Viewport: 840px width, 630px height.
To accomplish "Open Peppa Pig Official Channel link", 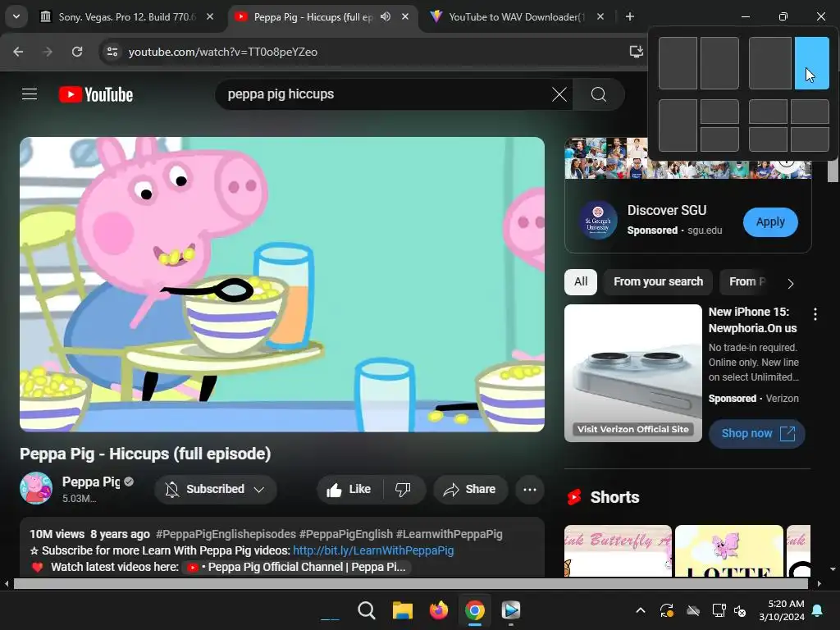I will pyautogui.click(x=297, y=567).
